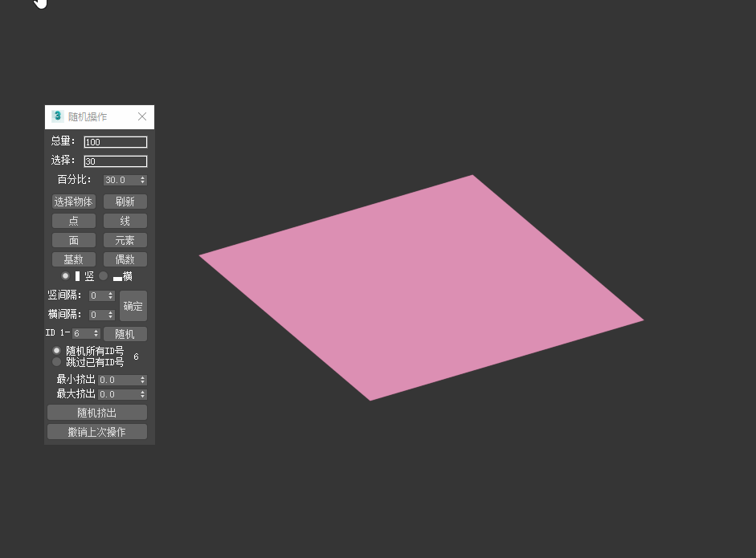Close the 随机操作 dialog
The height and width of the screenshot is (558, 756).
coord(141,116)
